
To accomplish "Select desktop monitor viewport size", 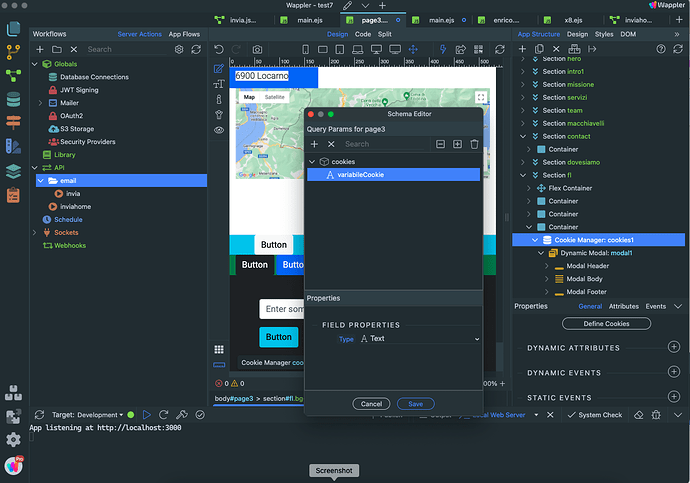I will 376,49.
